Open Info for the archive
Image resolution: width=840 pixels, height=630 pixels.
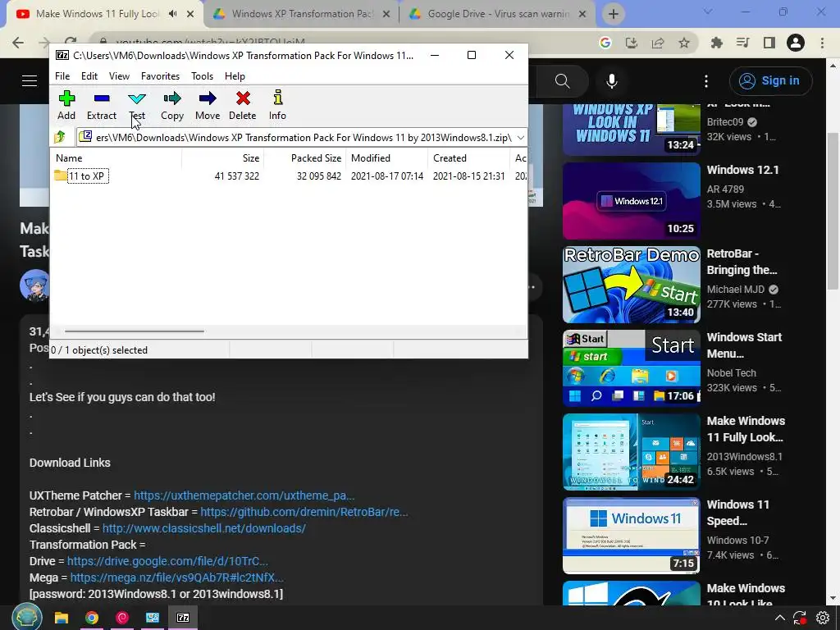[277, 105]
